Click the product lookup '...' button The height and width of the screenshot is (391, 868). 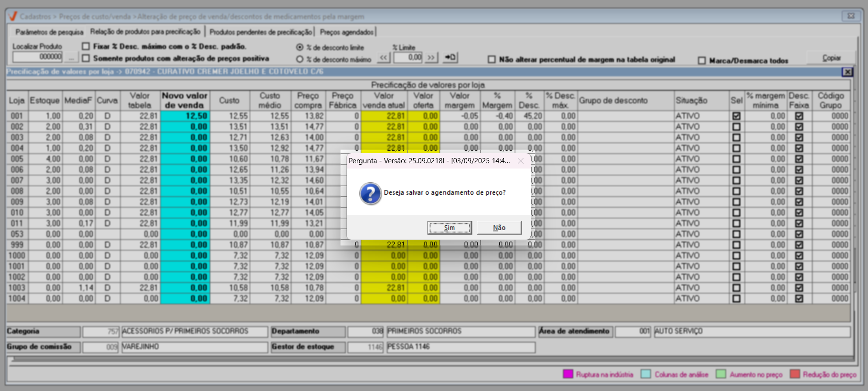pos(71,57)
